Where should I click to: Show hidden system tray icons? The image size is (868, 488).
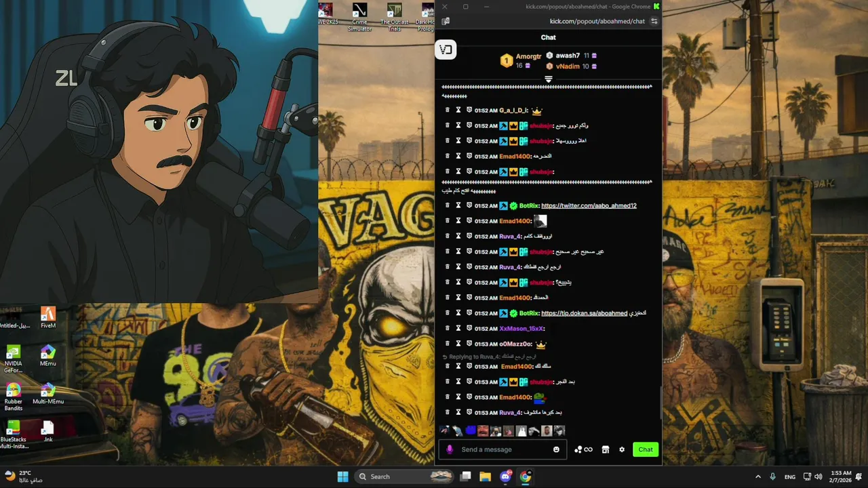(757, 476)
